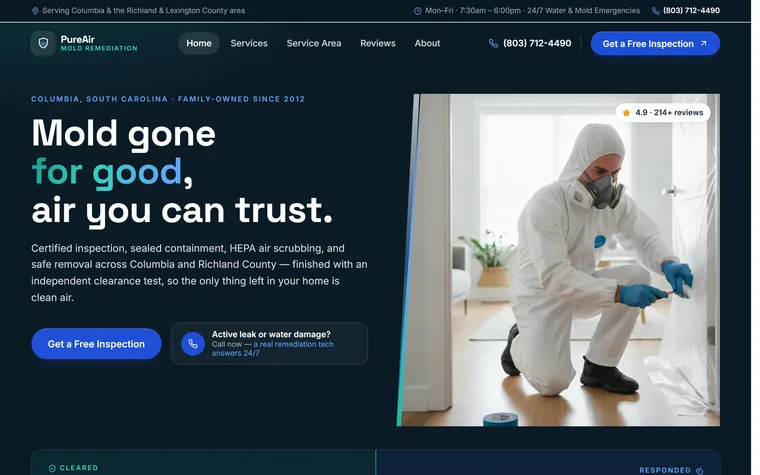Click the CLEARED label text
This screenshot has width=760, height=475.
79,468
